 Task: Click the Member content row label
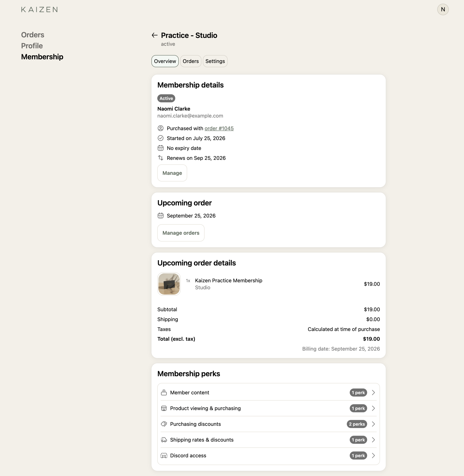189,393
